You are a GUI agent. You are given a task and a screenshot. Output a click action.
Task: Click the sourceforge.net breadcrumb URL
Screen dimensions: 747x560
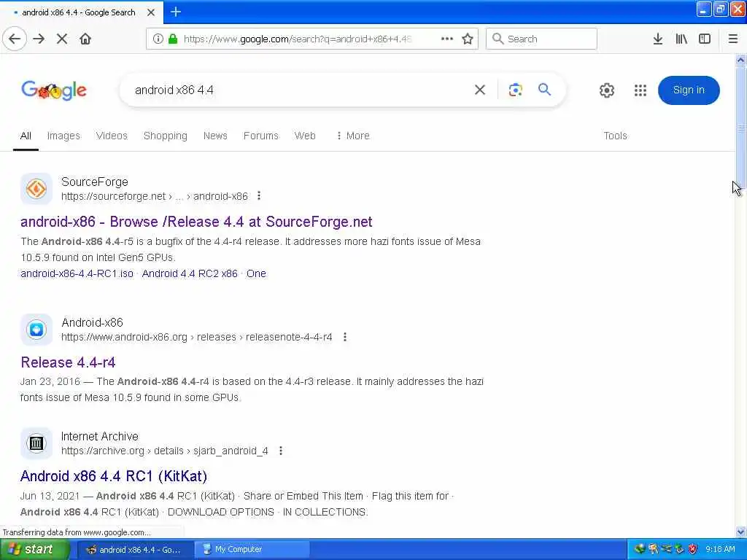(x=155, y=196)
